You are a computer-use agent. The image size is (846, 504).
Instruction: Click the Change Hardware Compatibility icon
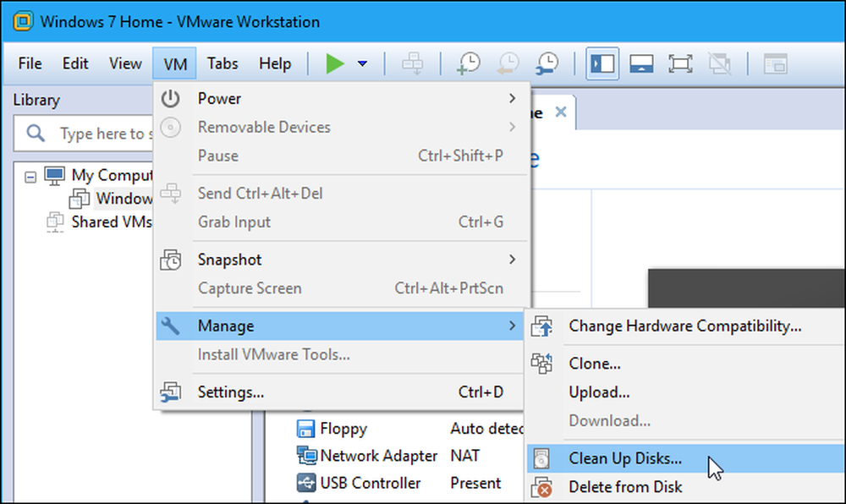(x=541, y=326)
